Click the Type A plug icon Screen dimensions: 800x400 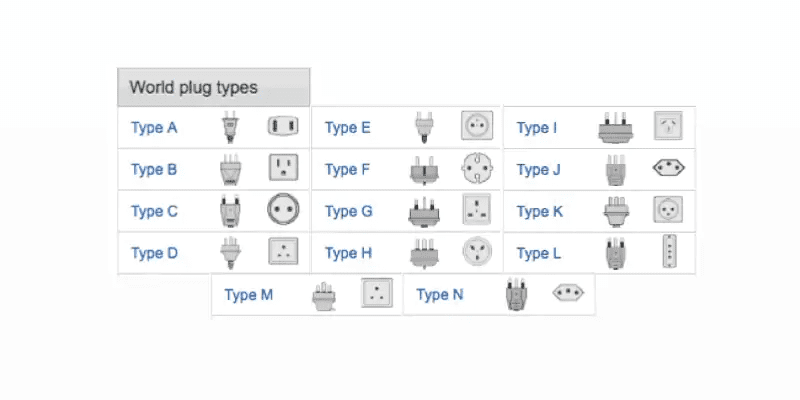point(230,128)
